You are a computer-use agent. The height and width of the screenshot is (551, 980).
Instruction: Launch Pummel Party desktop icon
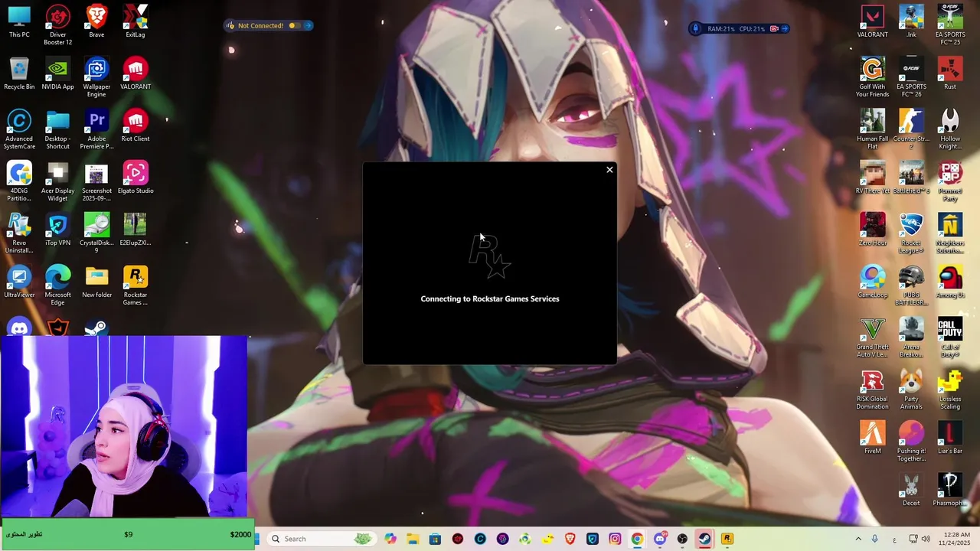pos(950,181)
